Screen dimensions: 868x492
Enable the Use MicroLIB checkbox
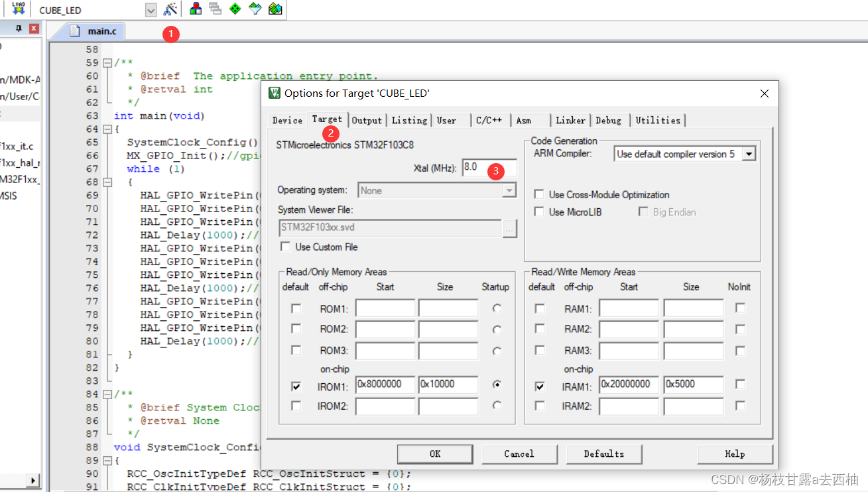pyautogui.click(x=539, y=212)
